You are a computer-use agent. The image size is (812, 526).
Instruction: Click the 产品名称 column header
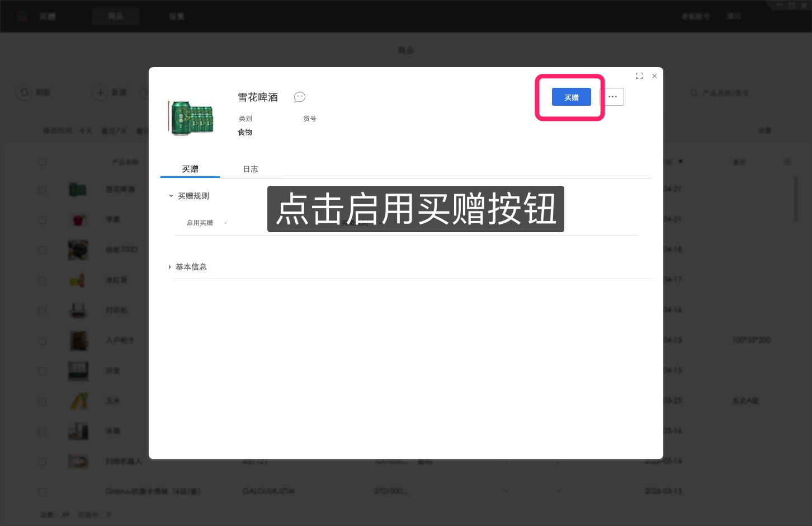tap(125, 162)
